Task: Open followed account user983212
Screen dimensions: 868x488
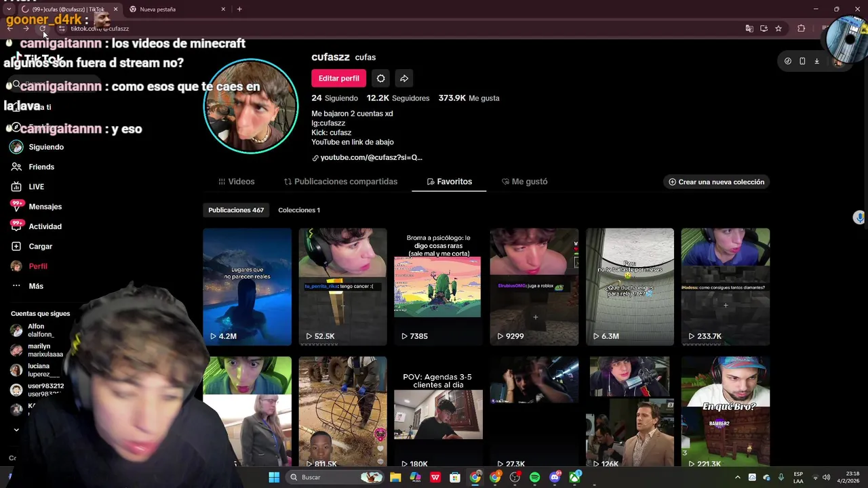Action: [x=37, y=390]
